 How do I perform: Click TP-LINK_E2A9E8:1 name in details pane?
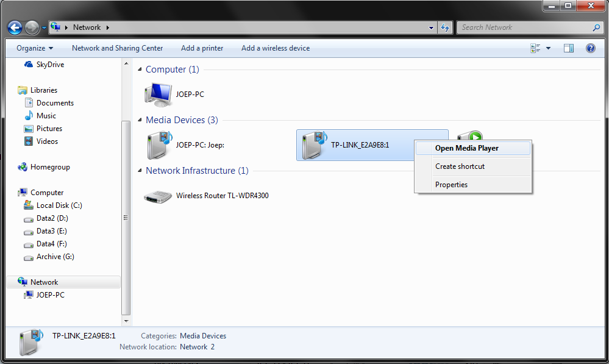84,336
